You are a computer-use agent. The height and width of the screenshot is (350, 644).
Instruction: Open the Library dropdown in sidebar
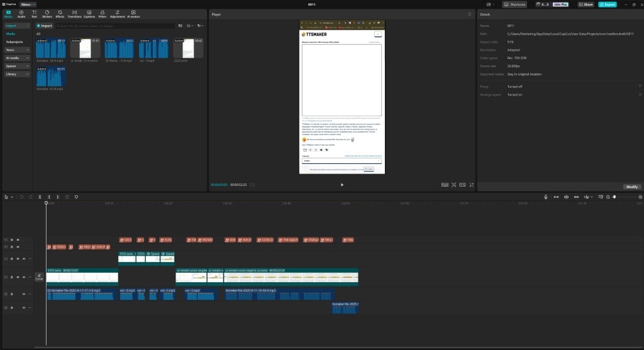[18, 74]
